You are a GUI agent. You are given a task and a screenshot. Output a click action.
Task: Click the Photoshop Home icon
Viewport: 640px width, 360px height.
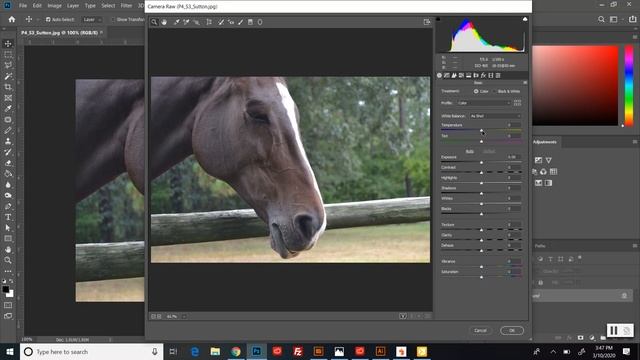point(12,19)
